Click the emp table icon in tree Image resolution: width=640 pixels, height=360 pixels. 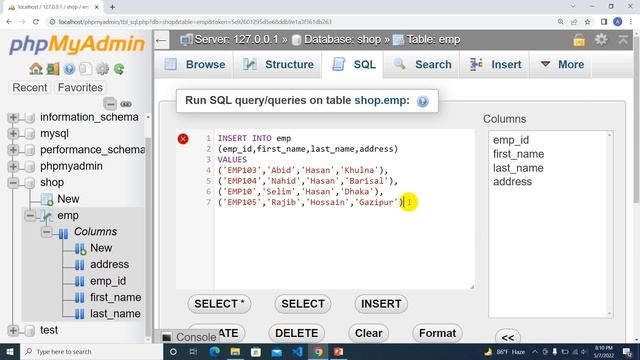pyautogui.click(x=47, y=216)
